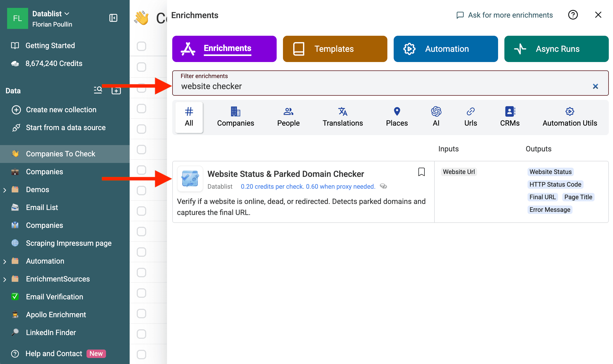This screenshot has height=364, width=613.
Task: Click Ask for more enrichments
Action: point(504,15)
